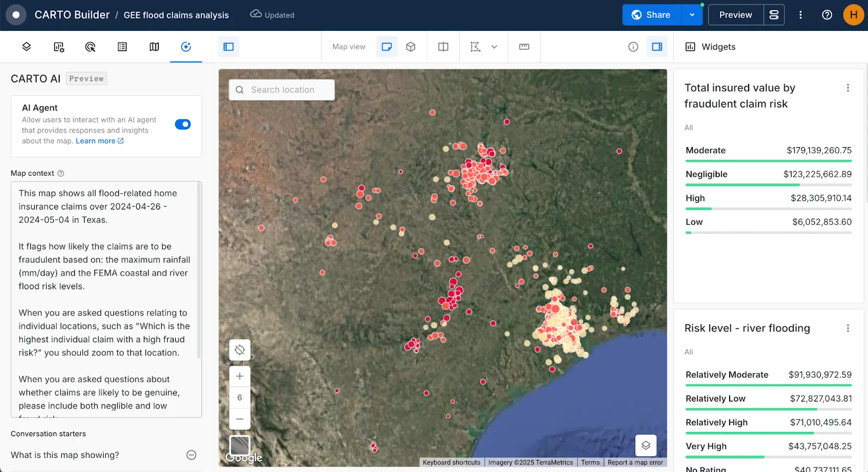Open the feature selection tool dropdown

click(x=494, y=47)
